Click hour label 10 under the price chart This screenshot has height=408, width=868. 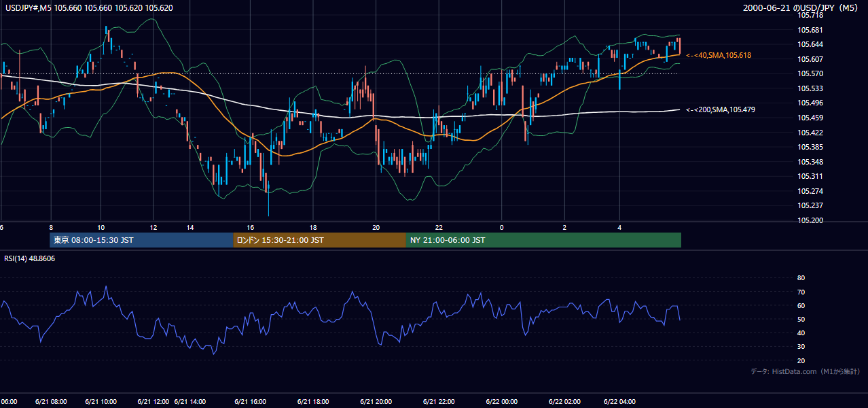101,227
